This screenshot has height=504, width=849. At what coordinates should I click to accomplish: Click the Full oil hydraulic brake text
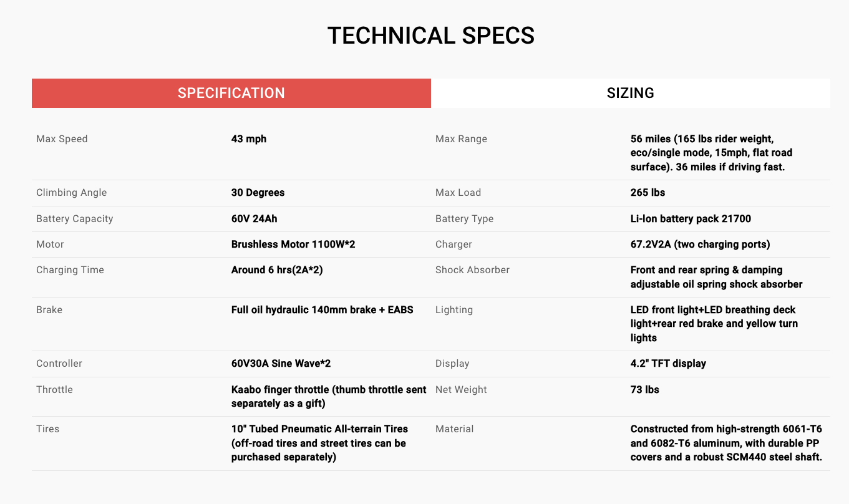[x=322, y=310]
